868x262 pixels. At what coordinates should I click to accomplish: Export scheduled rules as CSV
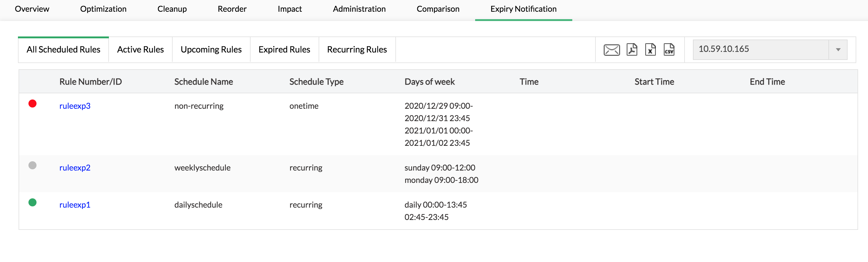coord(668,50)
